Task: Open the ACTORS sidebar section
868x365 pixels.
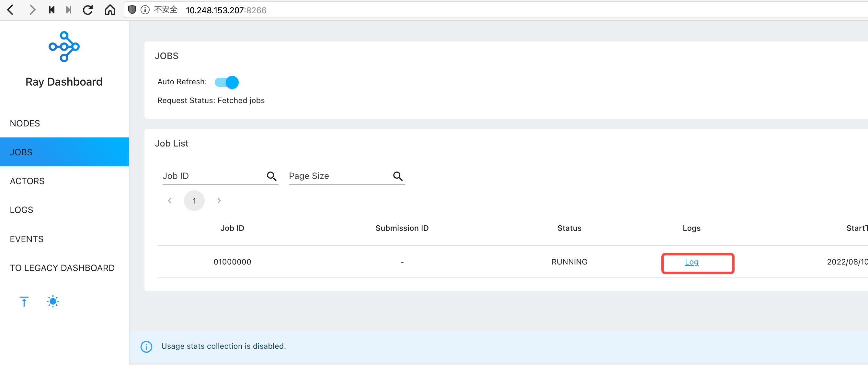Action: pyautogui.click(x=27, y=181)
